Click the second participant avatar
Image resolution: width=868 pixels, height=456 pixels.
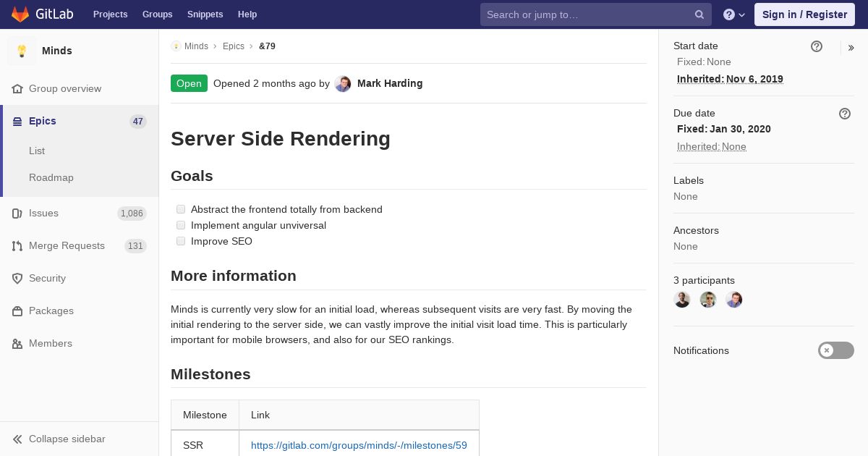coord(708,300)
